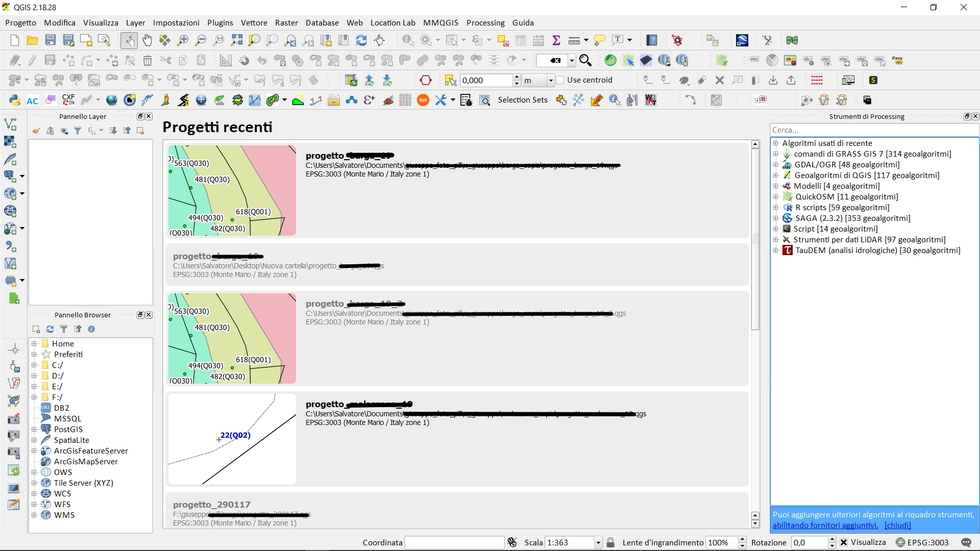Click the [chiudi] link
Image resolution: width=980 pixels, height=551 pixels.
click(897, 525)
